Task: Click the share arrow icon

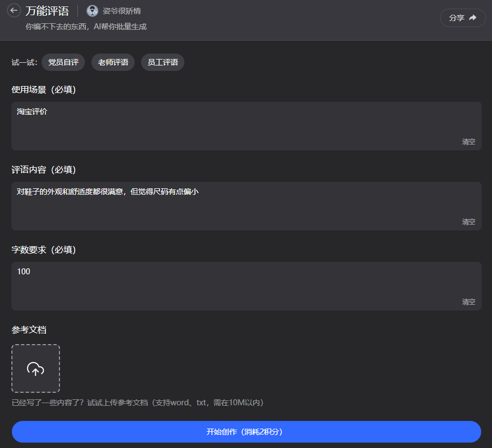Action: (473, 18)
